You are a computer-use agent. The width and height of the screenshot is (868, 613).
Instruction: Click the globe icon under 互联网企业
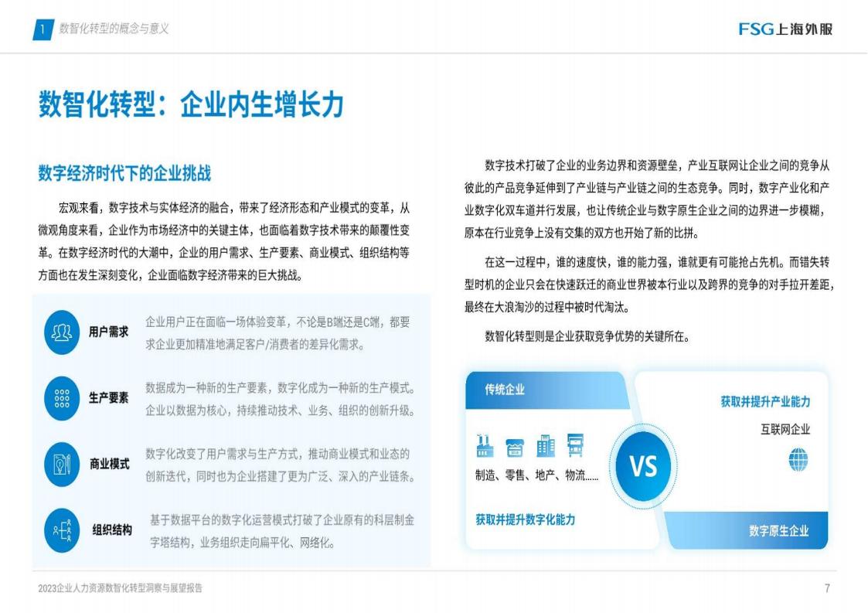tap(798, 460)
